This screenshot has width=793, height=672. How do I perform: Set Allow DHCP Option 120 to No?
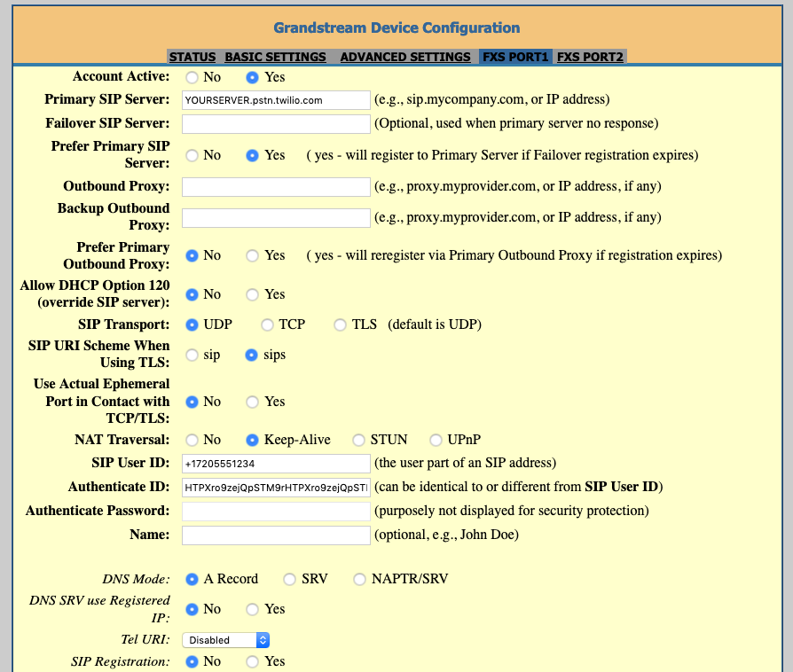[x=192, y=294]
